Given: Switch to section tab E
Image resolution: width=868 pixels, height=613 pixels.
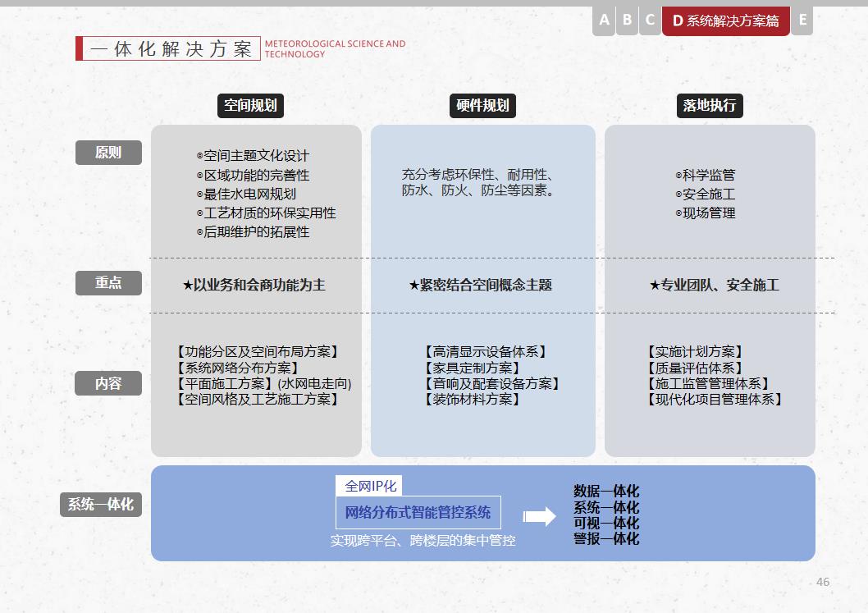Looking at the screenshot, I should (x=802, y=21).
